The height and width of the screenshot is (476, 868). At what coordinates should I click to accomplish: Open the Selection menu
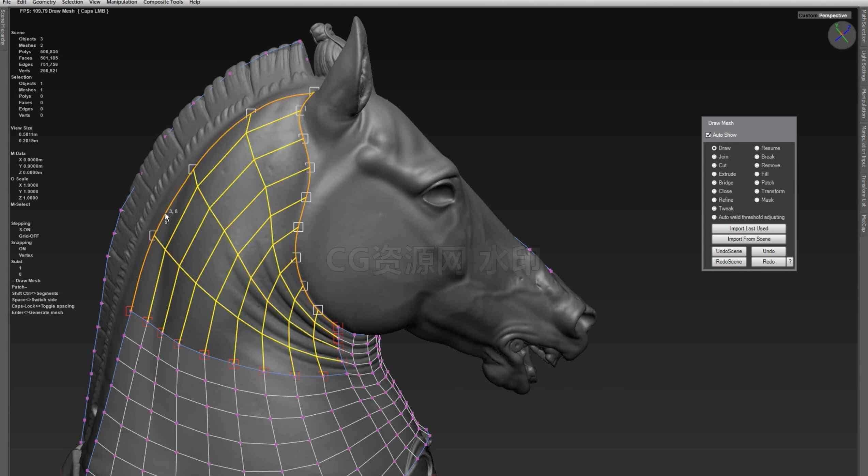coord(72,2)
